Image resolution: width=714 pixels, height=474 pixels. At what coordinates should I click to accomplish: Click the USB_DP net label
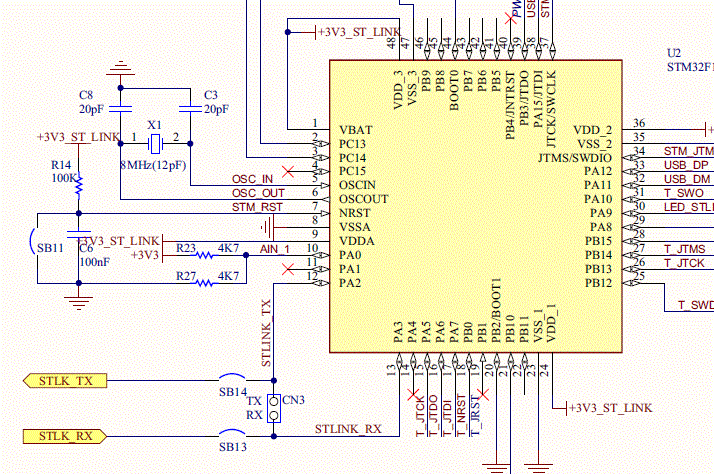click(686, 165)
